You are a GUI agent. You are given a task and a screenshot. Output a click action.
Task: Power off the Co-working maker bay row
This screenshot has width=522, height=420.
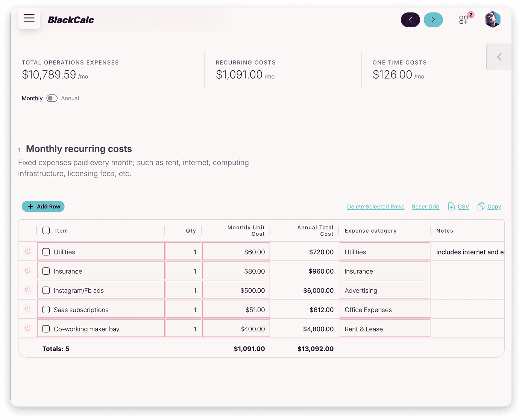27,328
